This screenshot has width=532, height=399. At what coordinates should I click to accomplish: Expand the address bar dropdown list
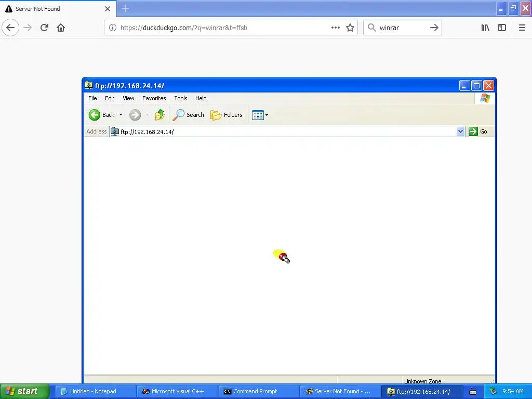point(460,131)
